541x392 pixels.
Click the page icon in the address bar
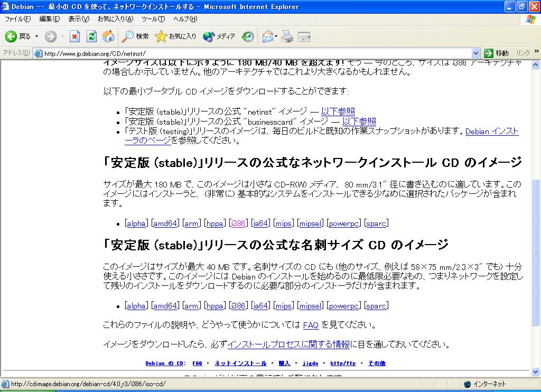[38, 53]
